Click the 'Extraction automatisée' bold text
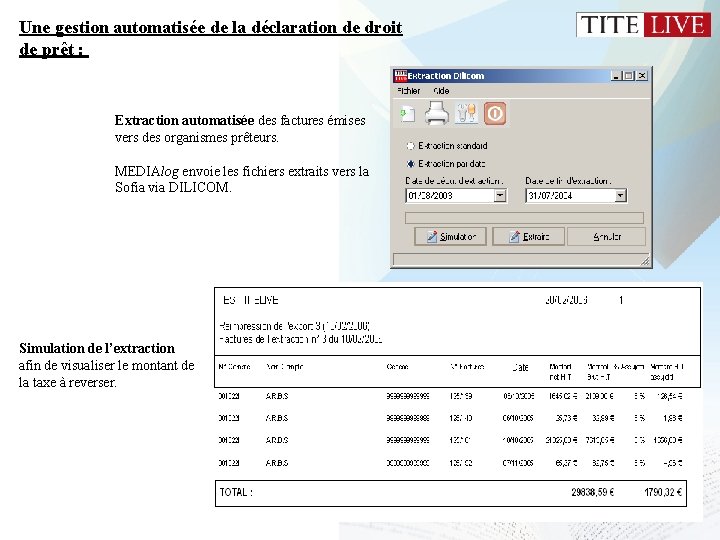720x540 pixels. 184,120
